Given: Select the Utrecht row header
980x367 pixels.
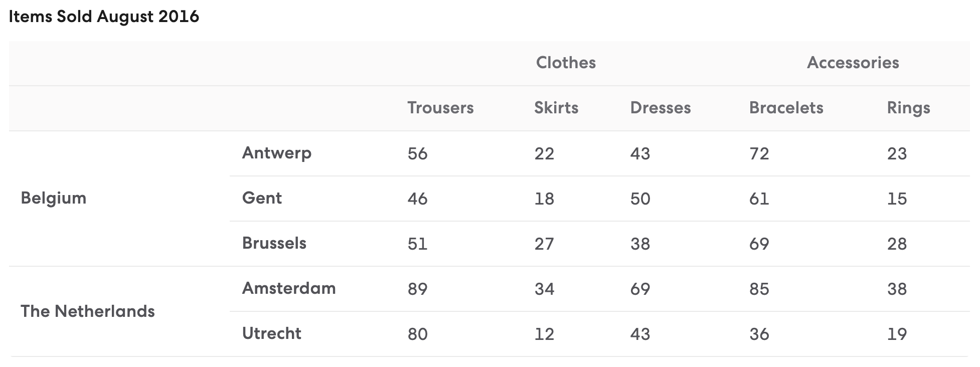Looking at the screenshot, I should click(272, 333).
